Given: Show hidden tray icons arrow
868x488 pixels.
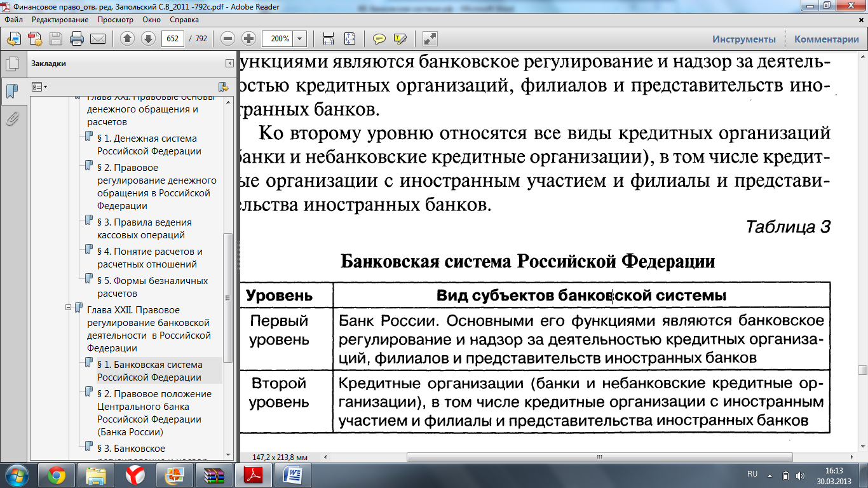Looking at the screenshot, I should coord(770,475).
